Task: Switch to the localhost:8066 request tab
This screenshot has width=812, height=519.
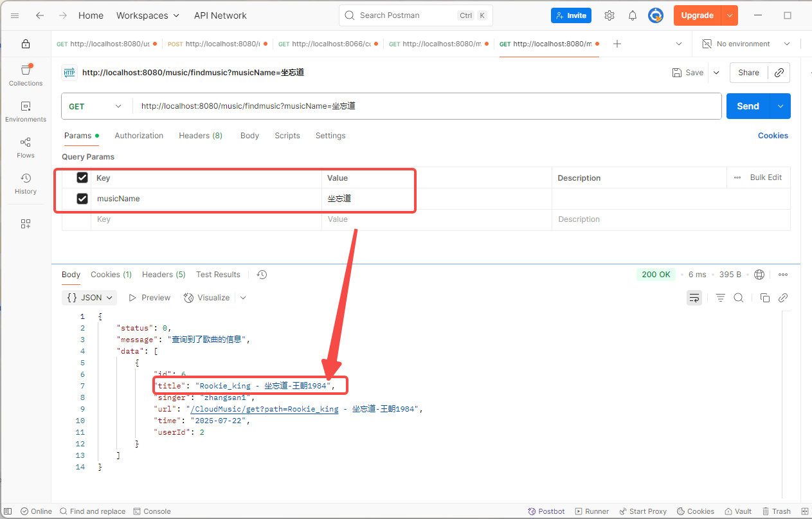Action: tap(327, 44)
